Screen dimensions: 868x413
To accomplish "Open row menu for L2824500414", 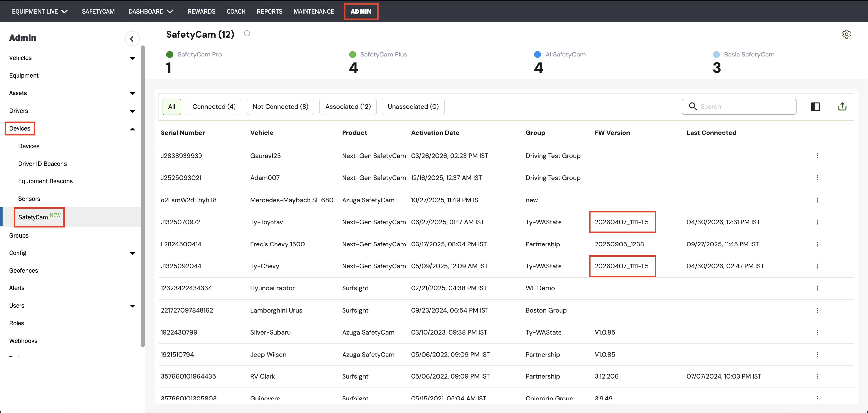I will [x=817, y=244].
